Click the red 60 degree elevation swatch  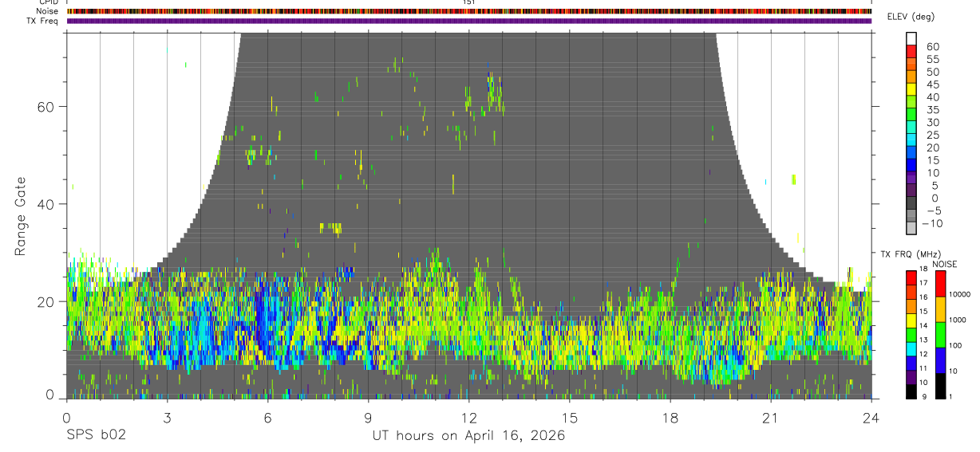(911, 52)
